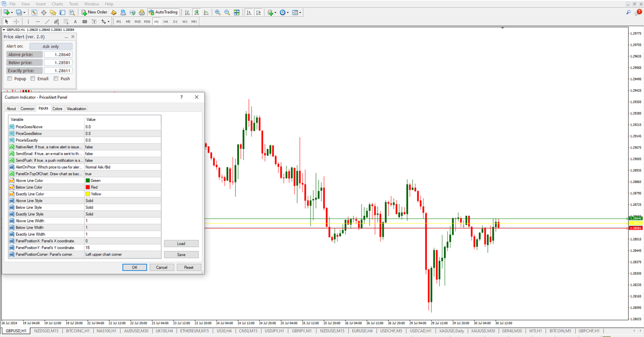Viewport: 644px width, 337px height.
Task: Select the Fibonacci retracement tool
Action: click(66, 21)
